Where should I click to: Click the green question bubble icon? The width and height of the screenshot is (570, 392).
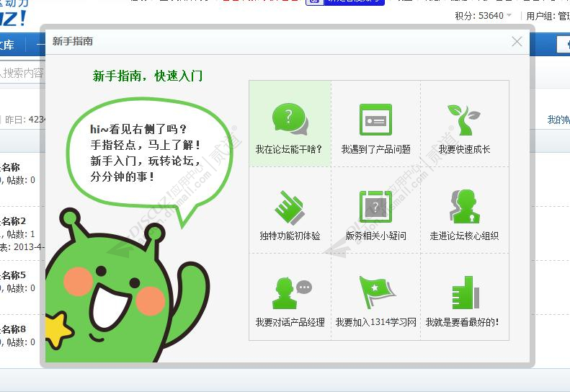[x=290, y=119]
